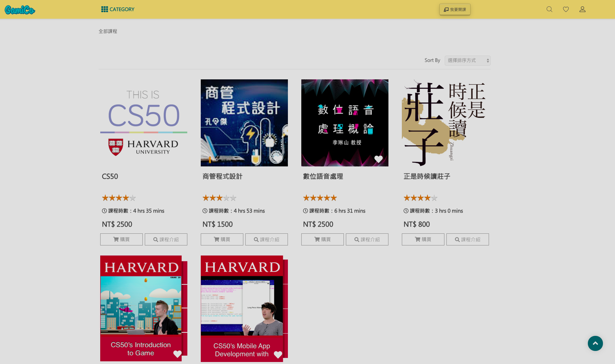This screenshot has width=615, height=364.
Task: Click the price NT$ 1500
Action: (218, 224)
